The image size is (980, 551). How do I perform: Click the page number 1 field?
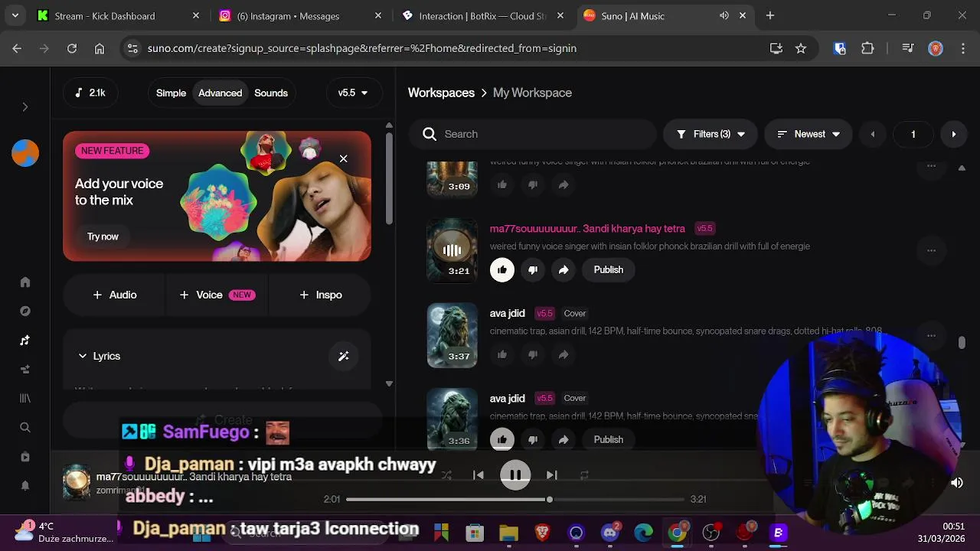click(913, 134)
